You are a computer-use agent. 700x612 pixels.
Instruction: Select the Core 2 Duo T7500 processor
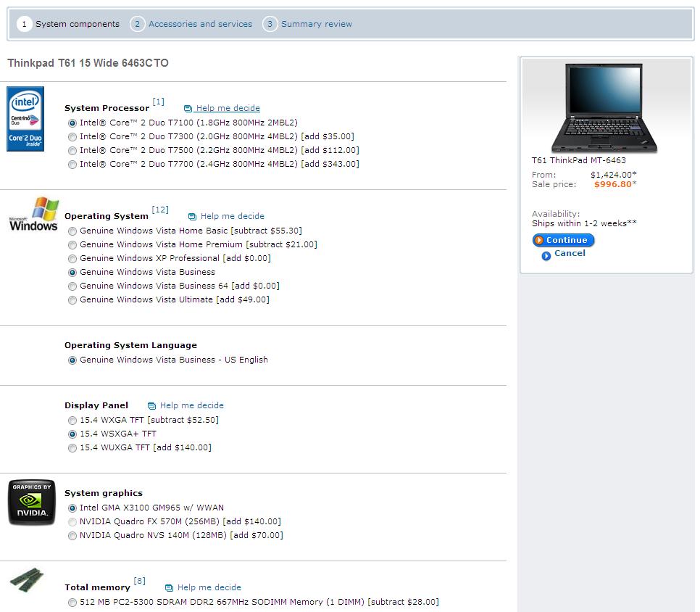pyautogui.click(x=72, y=151)
